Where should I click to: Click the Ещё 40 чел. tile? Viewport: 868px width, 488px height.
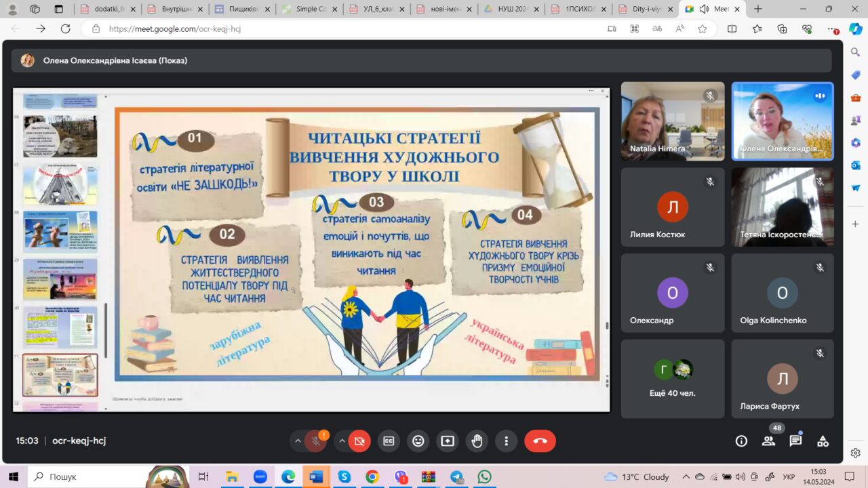[x=673, y=379]
